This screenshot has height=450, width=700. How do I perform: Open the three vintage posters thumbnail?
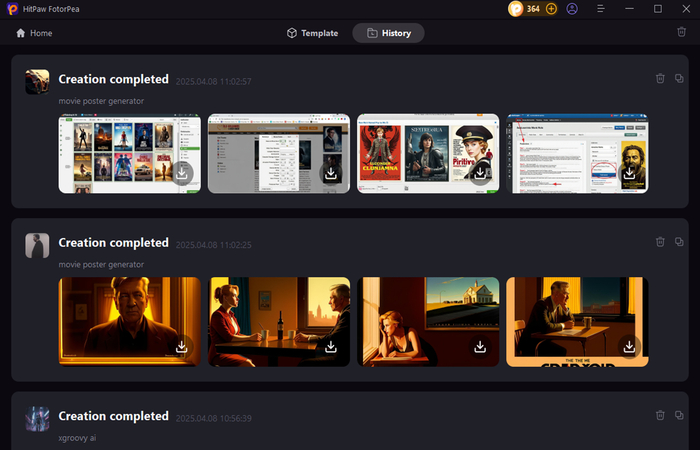pos(428,154)
